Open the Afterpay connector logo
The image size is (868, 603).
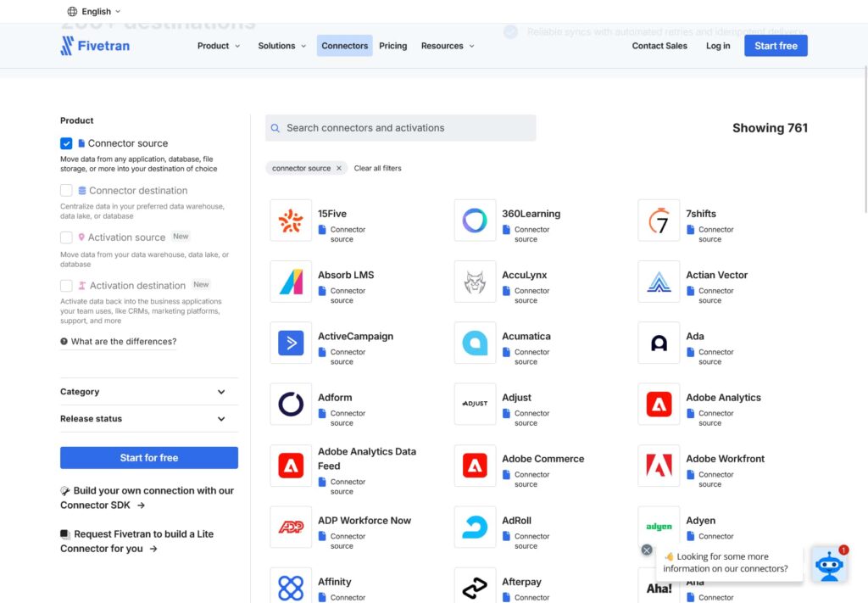click(475, 586)
